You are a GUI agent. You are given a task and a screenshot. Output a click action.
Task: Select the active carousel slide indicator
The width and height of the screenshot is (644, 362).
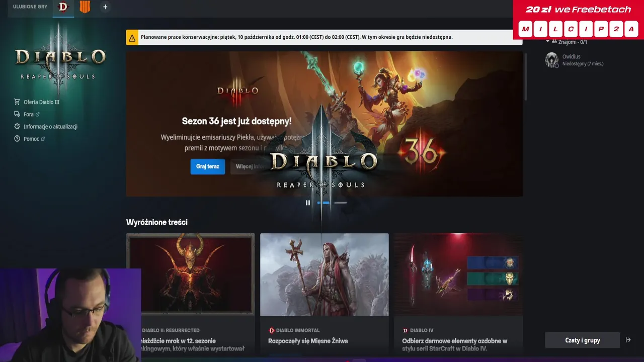324,203
